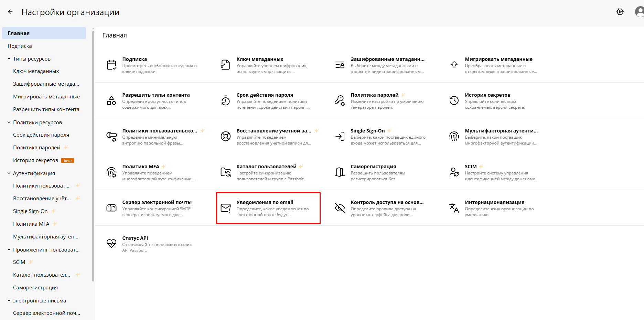Click the Интернационализация translate icon
644x320 pixels.
pos(454,208)
